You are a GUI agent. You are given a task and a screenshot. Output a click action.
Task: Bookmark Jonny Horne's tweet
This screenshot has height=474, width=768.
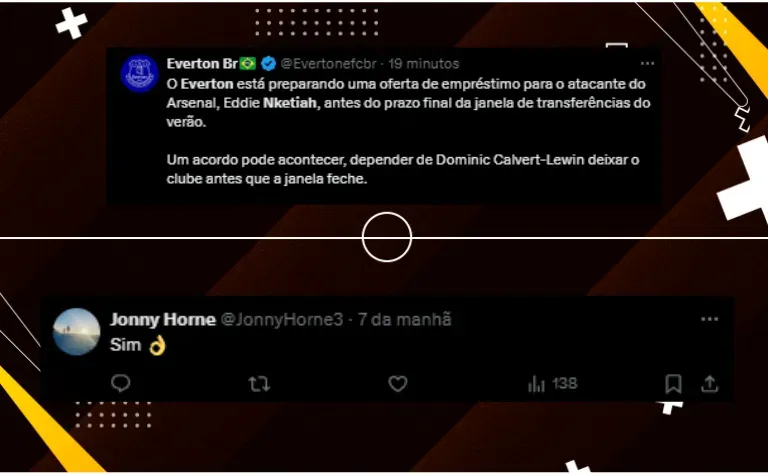673,384
